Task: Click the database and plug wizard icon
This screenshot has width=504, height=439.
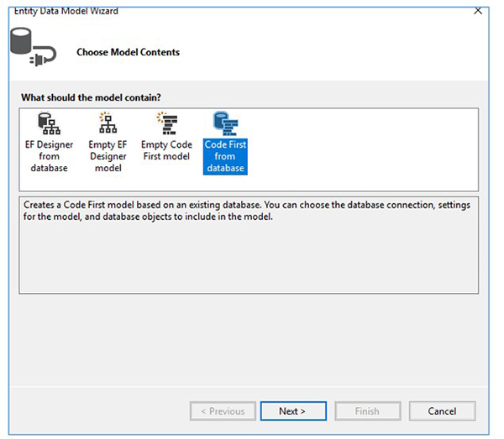Action: tap(32, 46)
